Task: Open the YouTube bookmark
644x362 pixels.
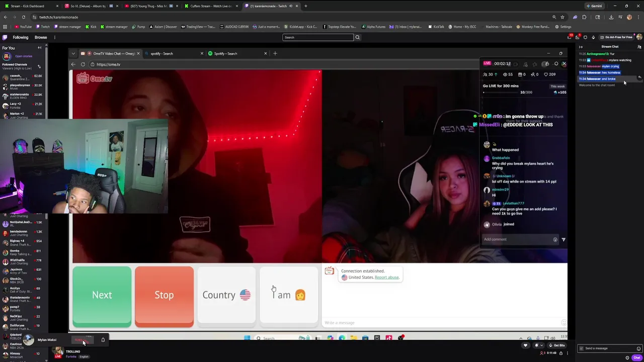Action: tap(23, 27)
